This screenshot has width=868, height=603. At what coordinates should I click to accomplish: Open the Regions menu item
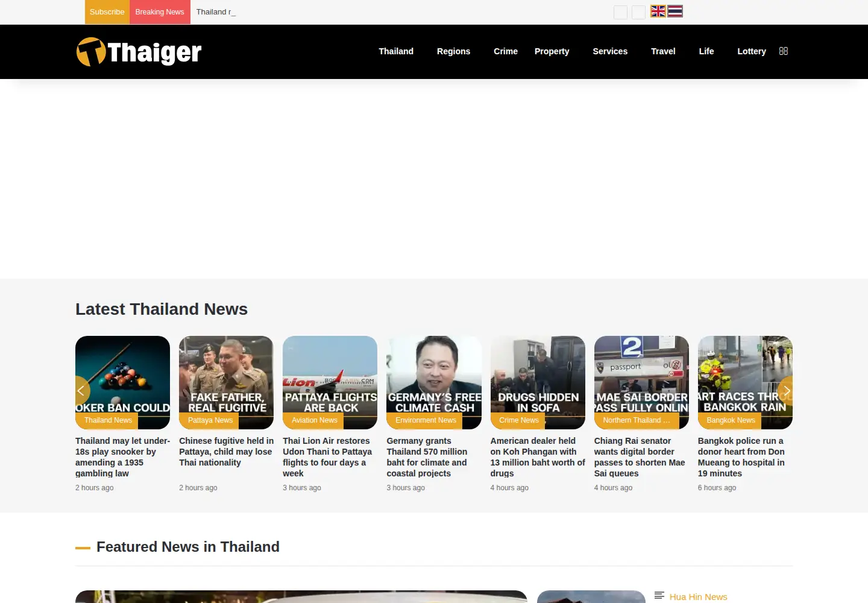click(x=453, y=51)
